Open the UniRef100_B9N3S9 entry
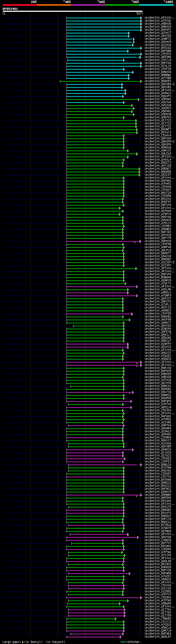Screen dimensions: 176x644 tap(158, 27)
